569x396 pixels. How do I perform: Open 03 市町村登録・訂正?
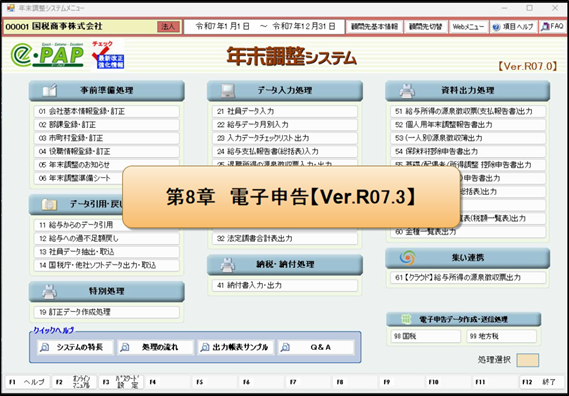tap(107, 138)
